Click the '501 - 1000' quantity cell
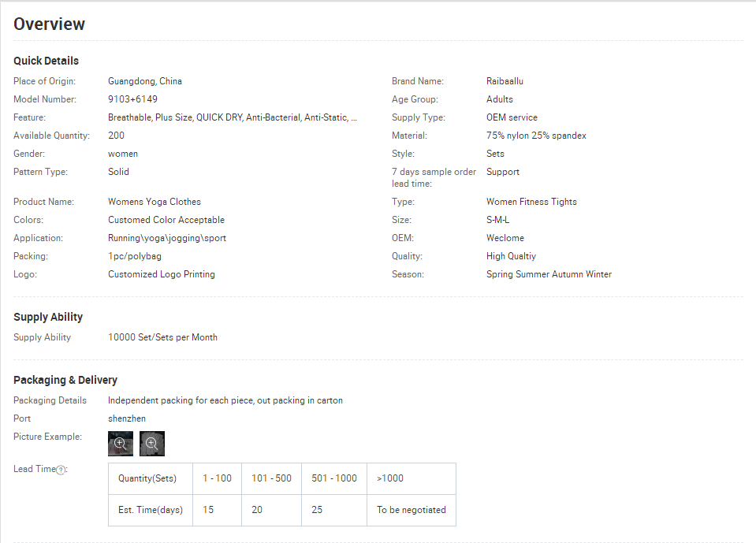Image resolution: width=756 pixels, height=543 pixels. (x=334, y=478)
